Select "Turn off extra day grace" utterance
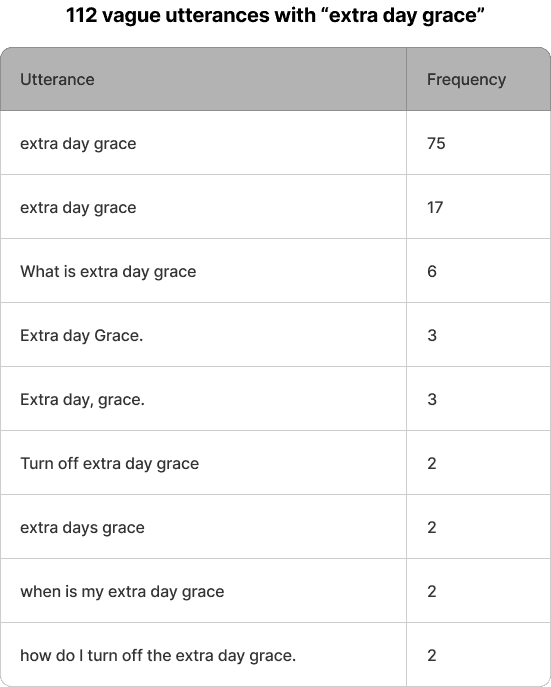 pos(109,464)
